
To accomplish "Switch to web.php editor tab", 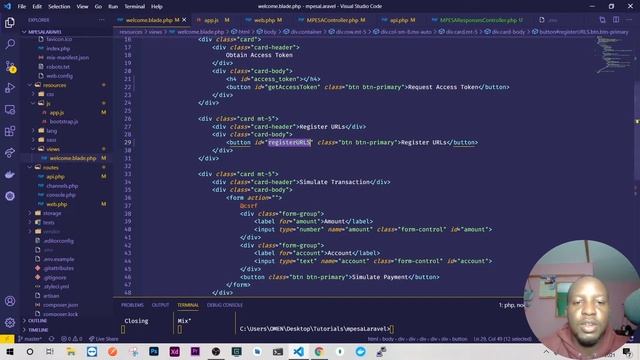I will pyautogui.click(x=265, y=20).
